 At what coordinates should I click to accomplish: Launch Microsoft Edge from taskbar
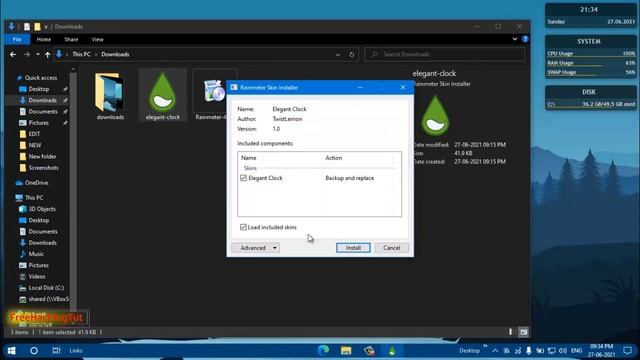tap(323, 350)
